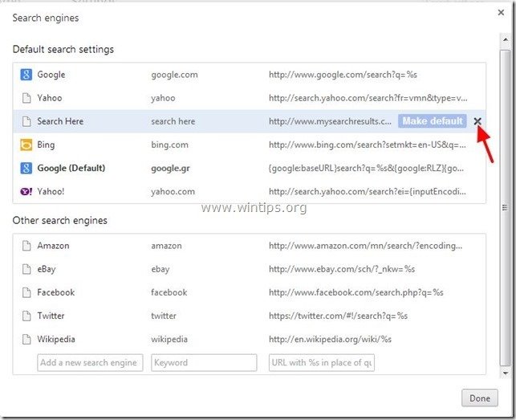
Task: Click the Keyword input field
Action: [x=204, y=363]
